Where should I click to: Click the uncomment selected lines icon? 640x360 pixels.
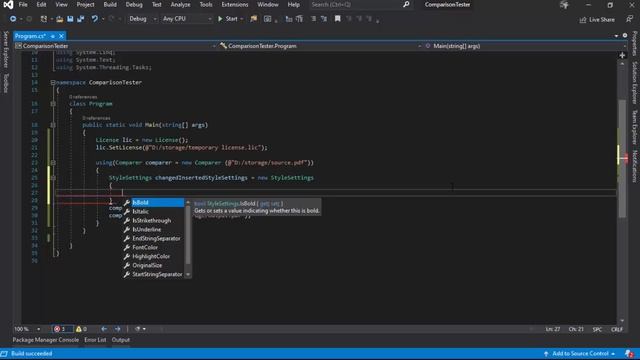324,19
